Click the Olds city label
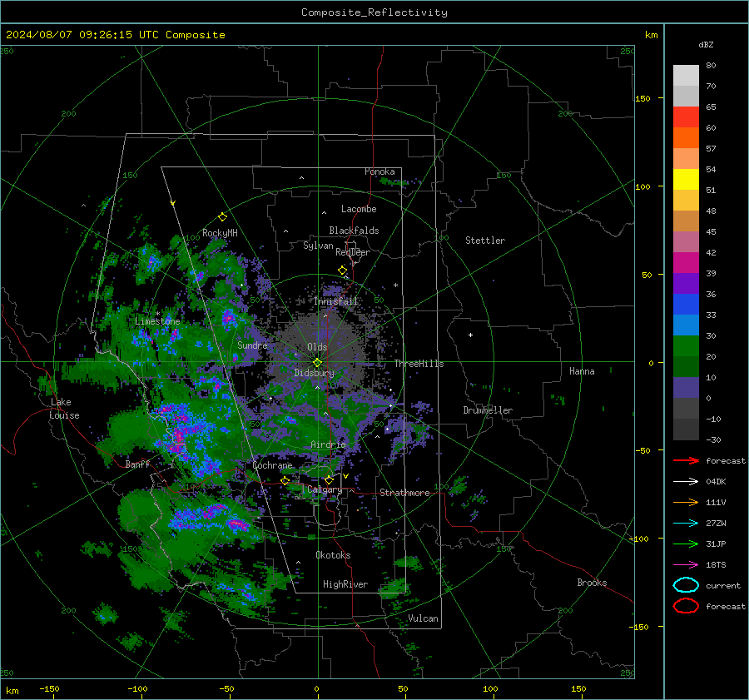The image size is (749, 700). (317, 347)
